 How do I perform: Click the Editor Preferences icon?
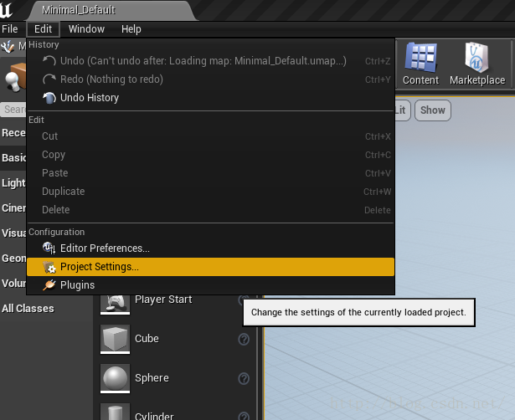tap(49, 248)
